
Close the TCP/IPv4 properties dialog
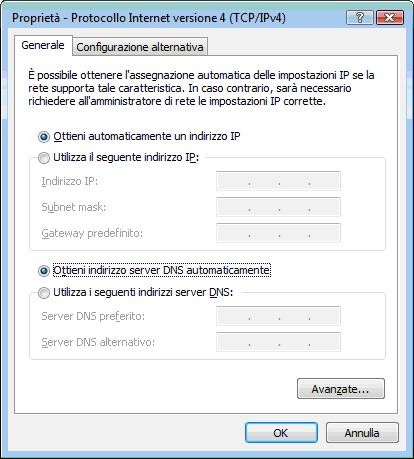click(x=389, y=17)
